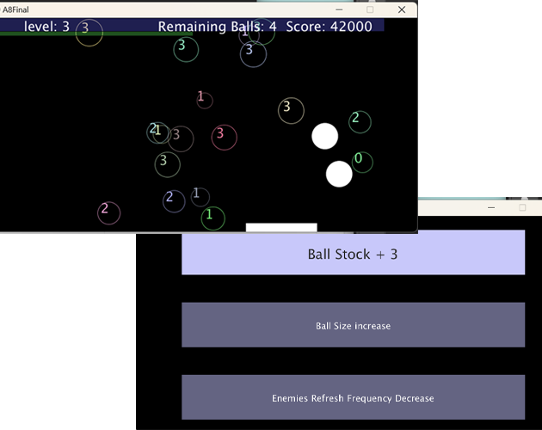Click the blue-purple circle labeled 2 near the bottom
Image resolution: width=542 pixels, height=430 pixels.
click(x=174, y=201)
